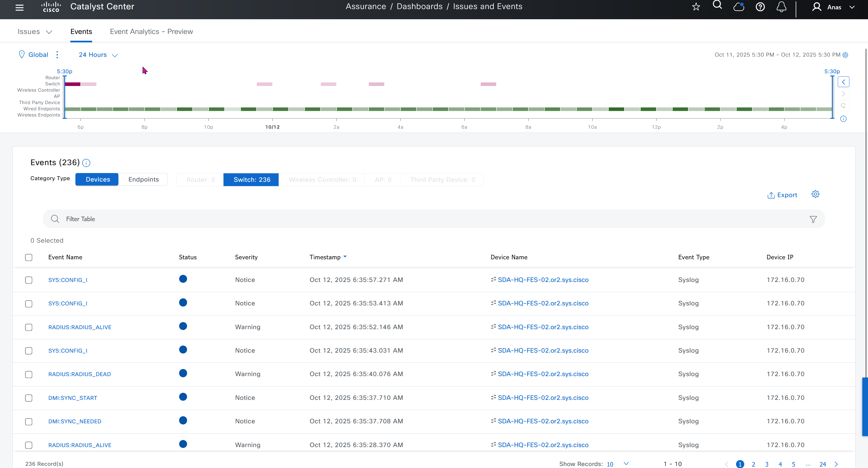The width and height of the screenshot is (868, 468).
Task: Select the Endpoints category type
Action: click(143, 179)
